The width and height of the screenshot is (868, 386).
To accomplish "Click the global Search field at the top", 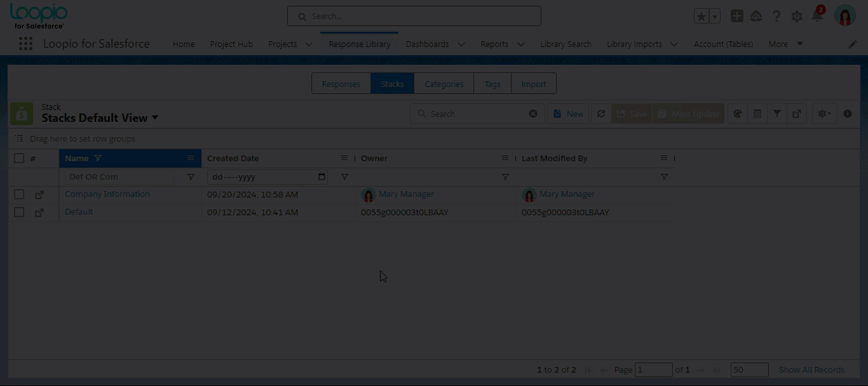I will pos(414,16).
